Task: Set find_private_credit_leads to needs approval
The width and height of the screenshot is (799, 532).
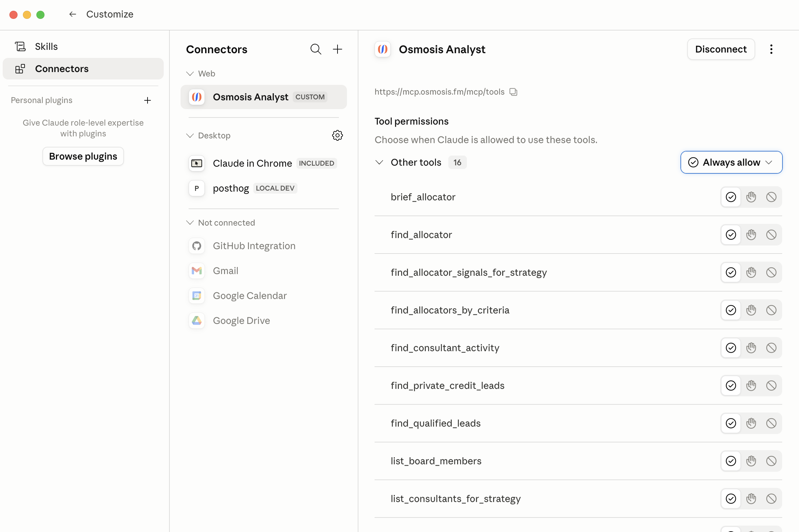Action: click(751, 386)
